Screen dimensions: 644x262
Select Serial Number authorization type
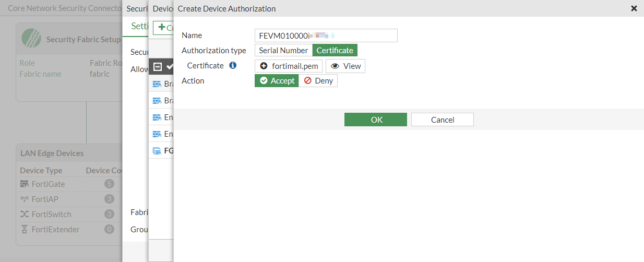click(x=283, y=51)
